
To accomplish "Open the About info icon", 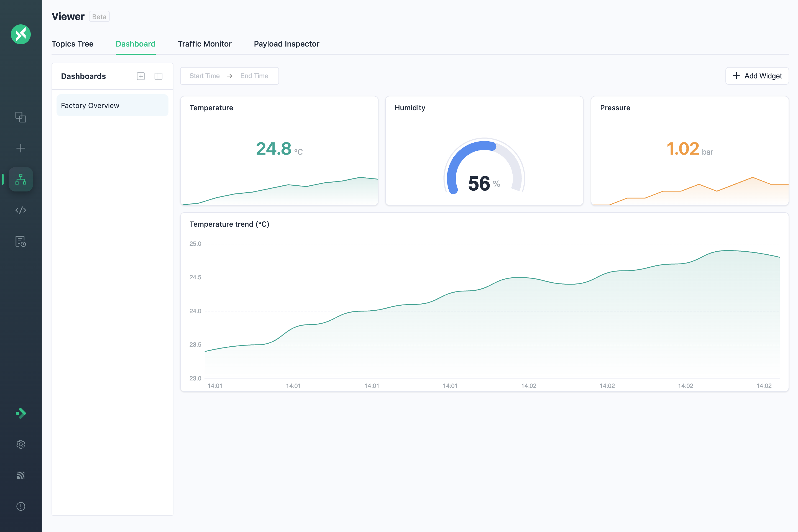I will [21, 506].
